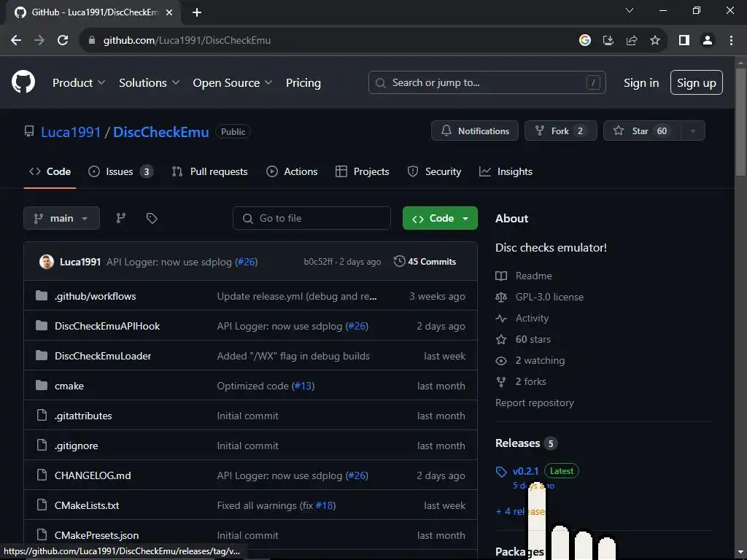The image size is (747, 560).
Task: Switch to the Actions tab
Action: pyautogui.click(x=292, y=171)
